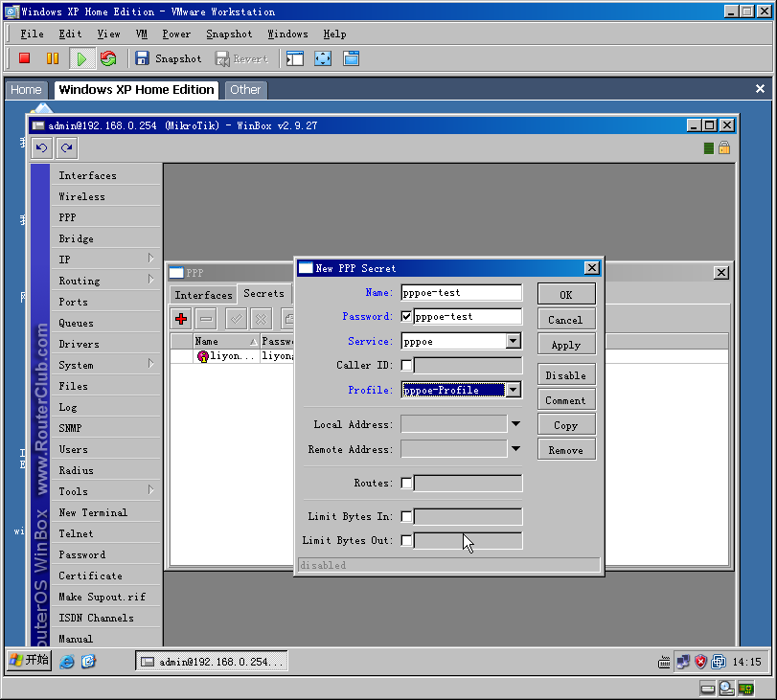Open the VMware Power menu
This screenshot has width=777, height=700.
[x=176, y=34]
